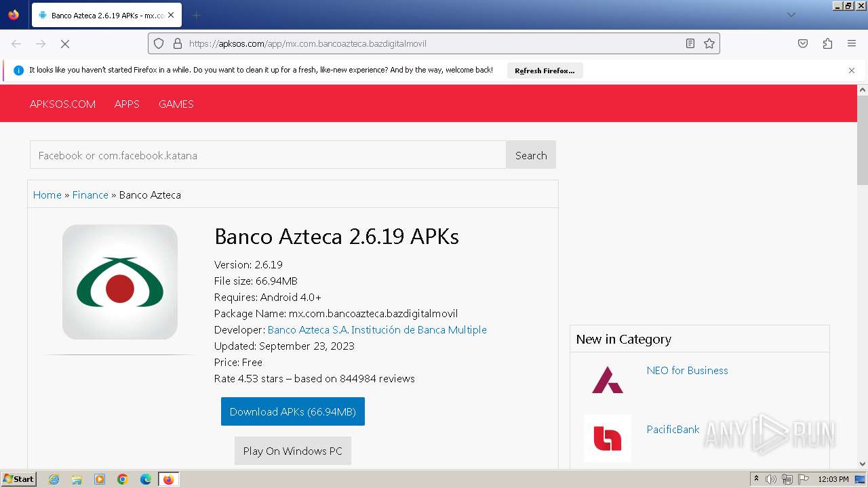Open network status in tray

click(x=787, y=479)
